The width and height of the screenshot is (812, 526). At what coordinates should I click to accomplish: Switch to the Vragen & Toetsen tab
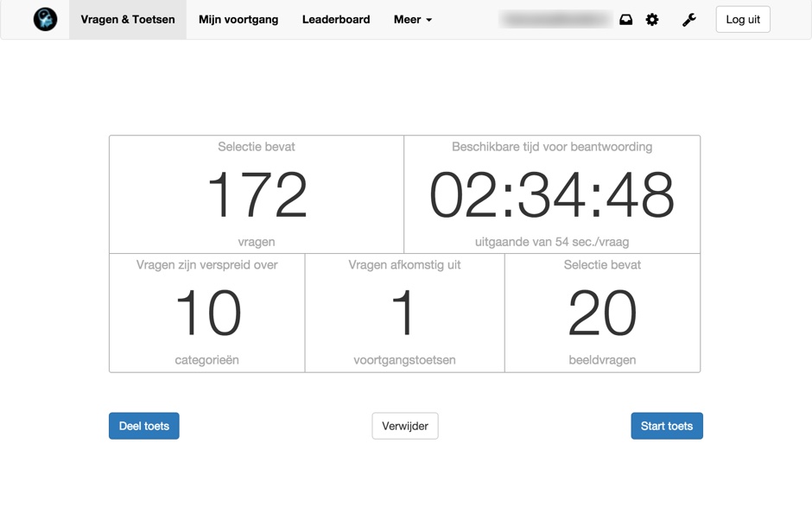tap(128, 20)
